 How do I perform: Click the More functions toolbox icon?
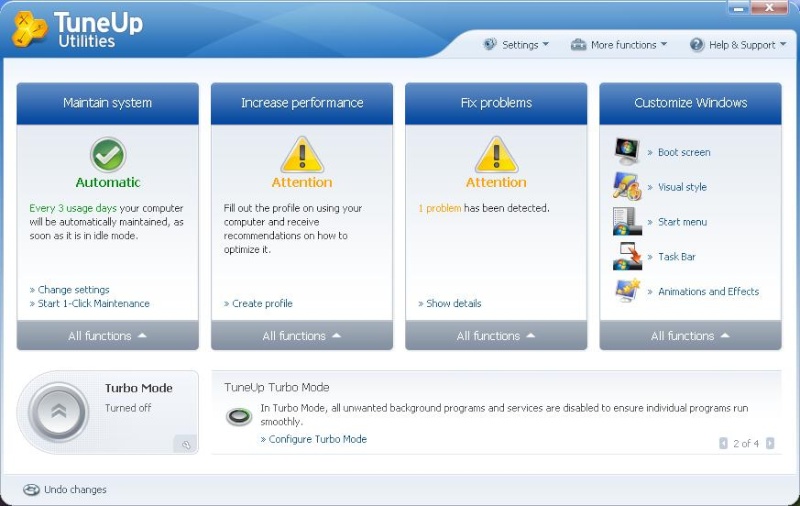[x=578, y=45]
